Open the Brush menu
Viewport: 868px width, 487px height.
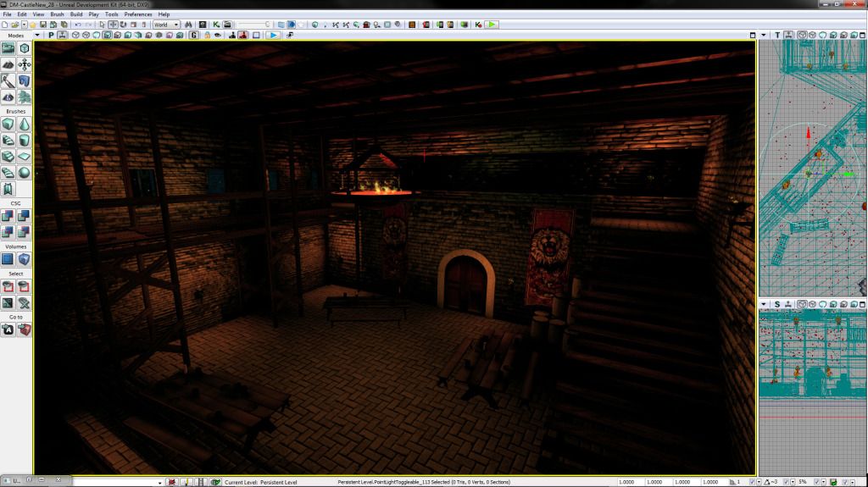click(x=57, y=14)
